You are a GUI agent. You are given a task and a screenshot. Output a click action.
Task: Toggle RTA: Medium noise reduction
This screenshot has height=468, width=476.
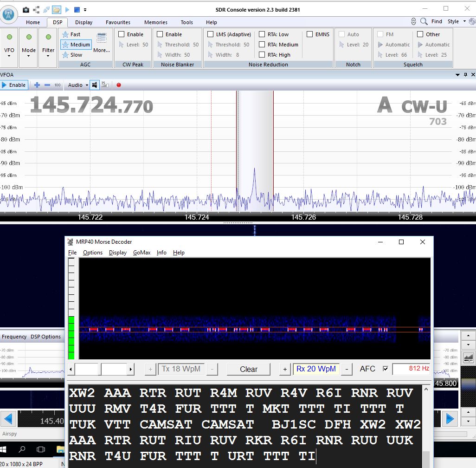click(262, 45)
